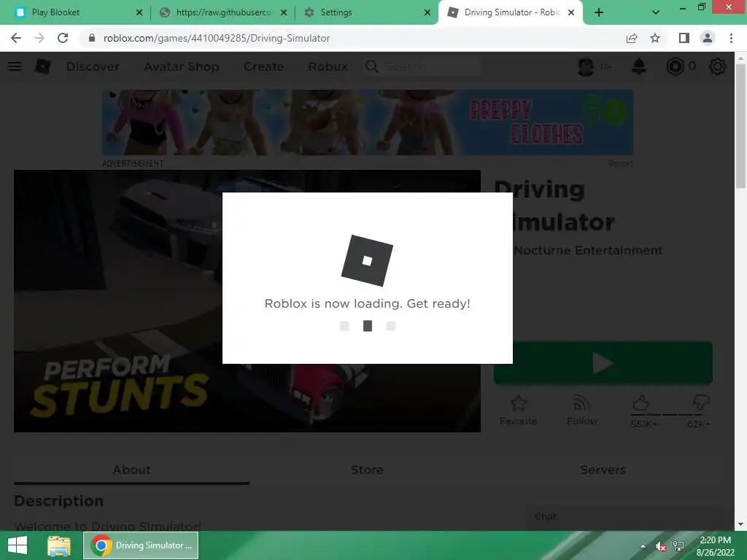Favorite the game with star icon
The width and height of the screenshot is (747, 560).
[519, 402]
